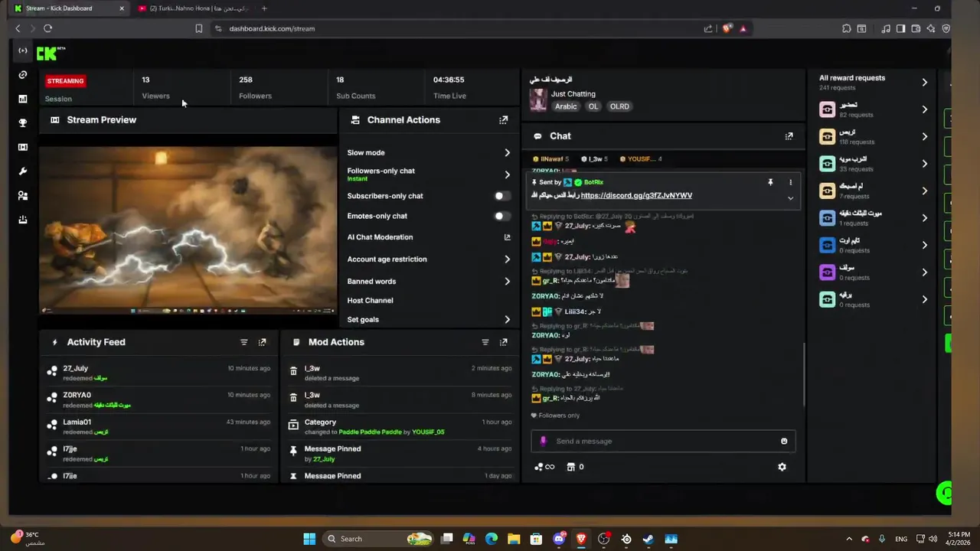Select the Arabic stream tag
This screenshot has width=980, height=551.
click(x=566, y=106)
